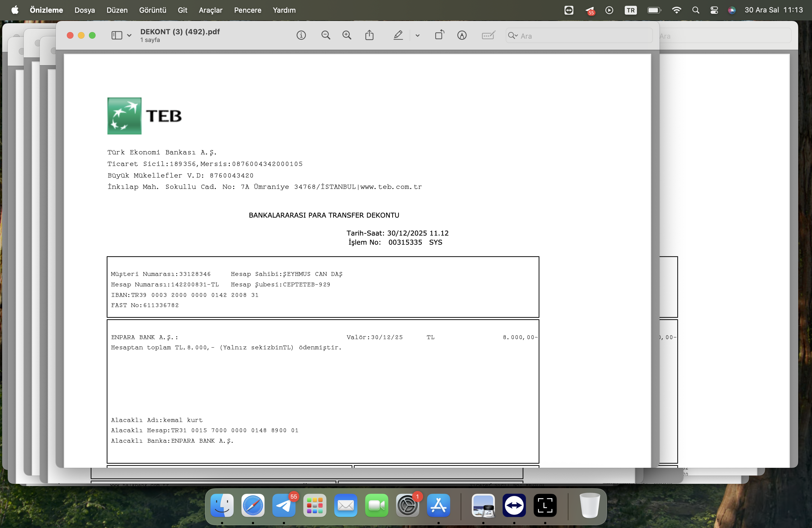The height and width of the screenshot is (528, 812).
Task: Click the sender IBAN starting TR39
Action: [x=184, y=295]
